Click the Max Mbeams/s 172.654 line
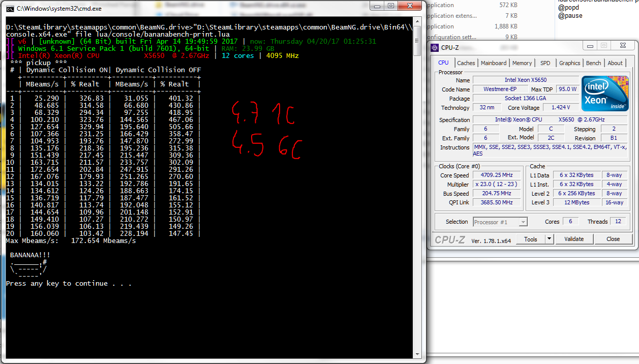 [71, 240]
